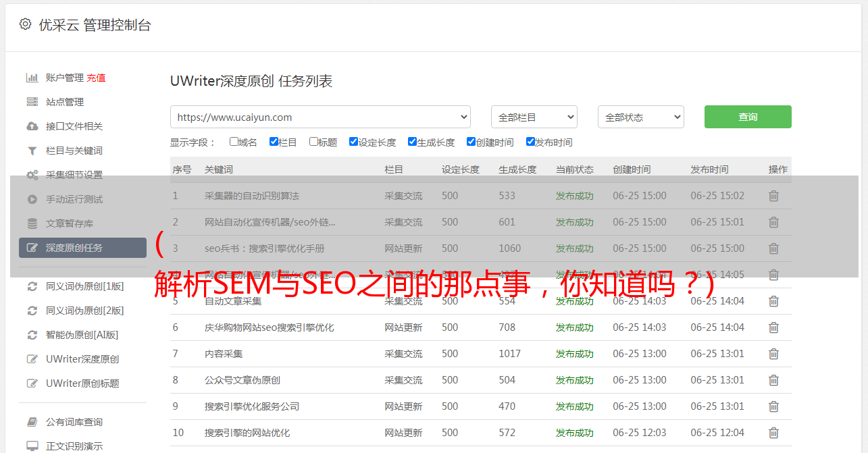This screenshot has height=453, width=868.
Task: Click trash icon for 内容采集 row
Action: (773, 354)
